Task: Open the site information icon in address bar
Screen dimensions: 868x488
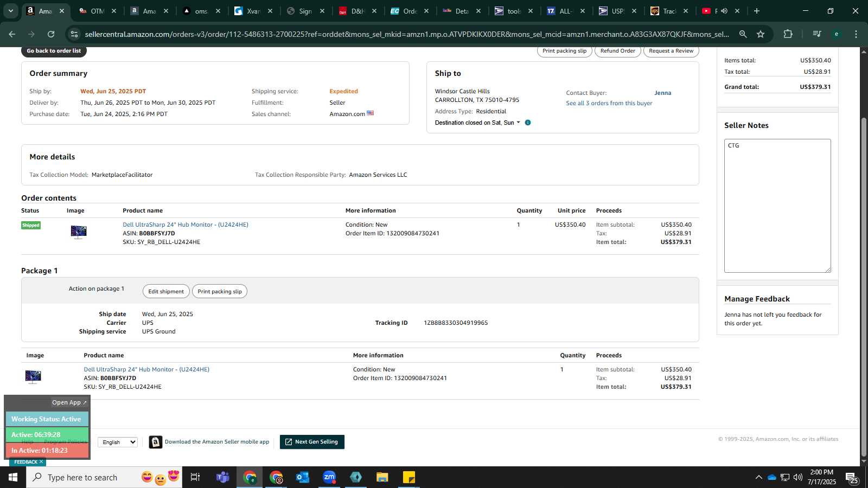Action: [75, 34]
